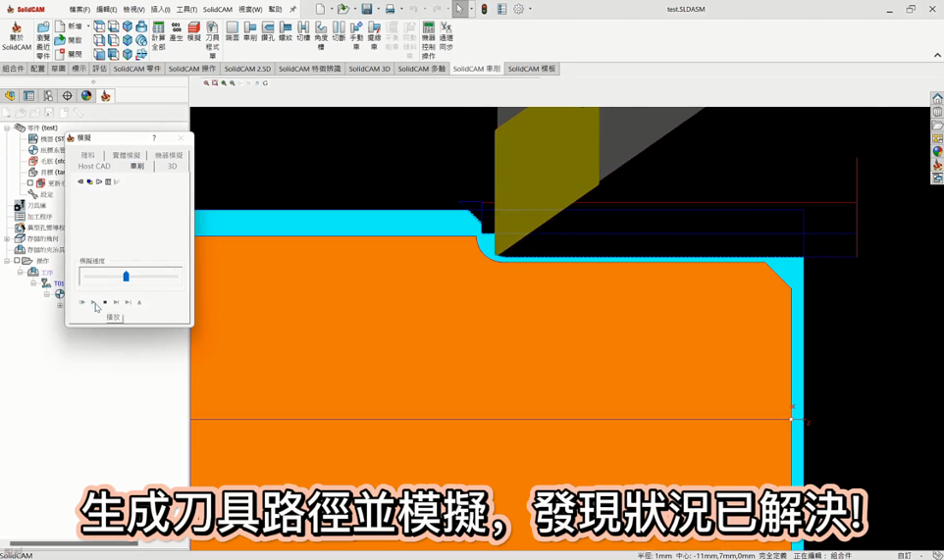Expand the 存儲的幾何 tree node
The width and height of the screenshot is (944, 560).
(7, 238)
